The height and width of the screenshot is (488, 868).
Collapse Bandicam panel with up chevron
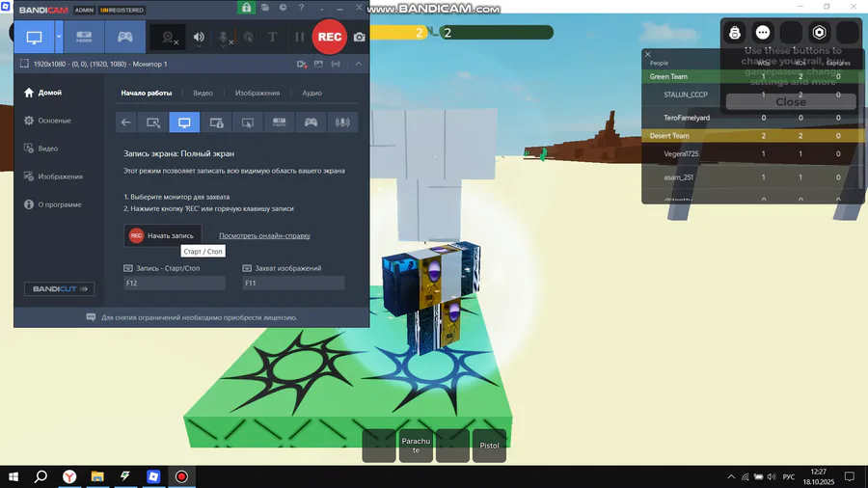point(359,65)
